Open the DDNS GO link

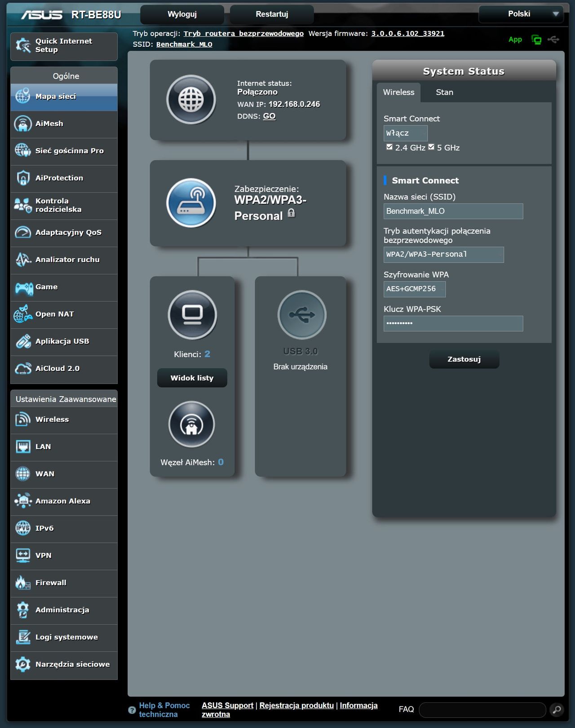click(x=269, y=116)
